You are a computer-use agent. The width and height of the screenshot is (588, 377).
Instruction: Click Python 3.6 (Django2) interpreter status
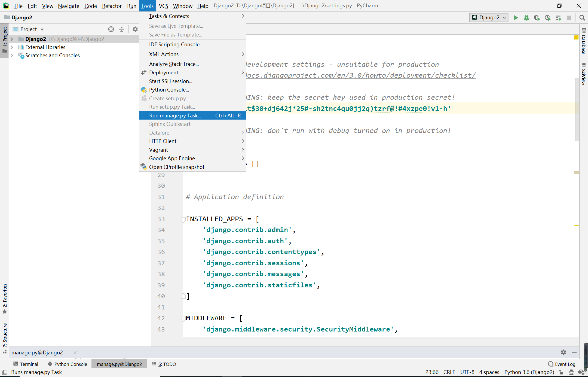pyautogui.click(x=529, y=372)
